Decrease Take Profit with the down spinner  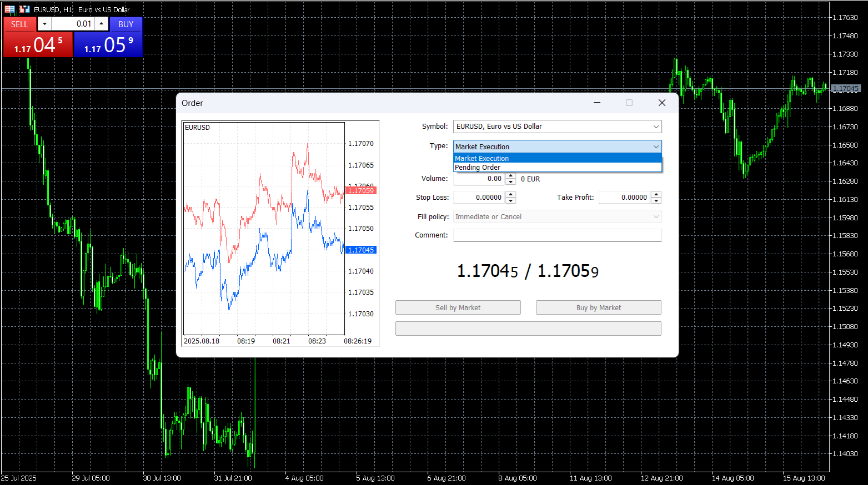[656, 201]
